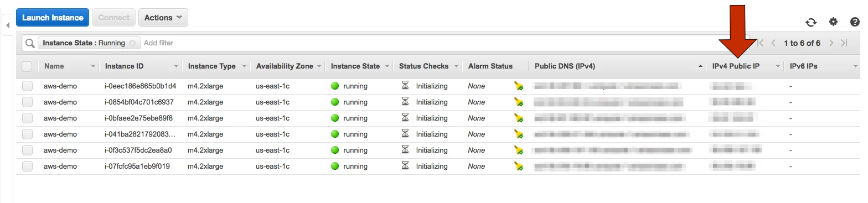Open Instance Type column dropdown arrow

[244, 66]
